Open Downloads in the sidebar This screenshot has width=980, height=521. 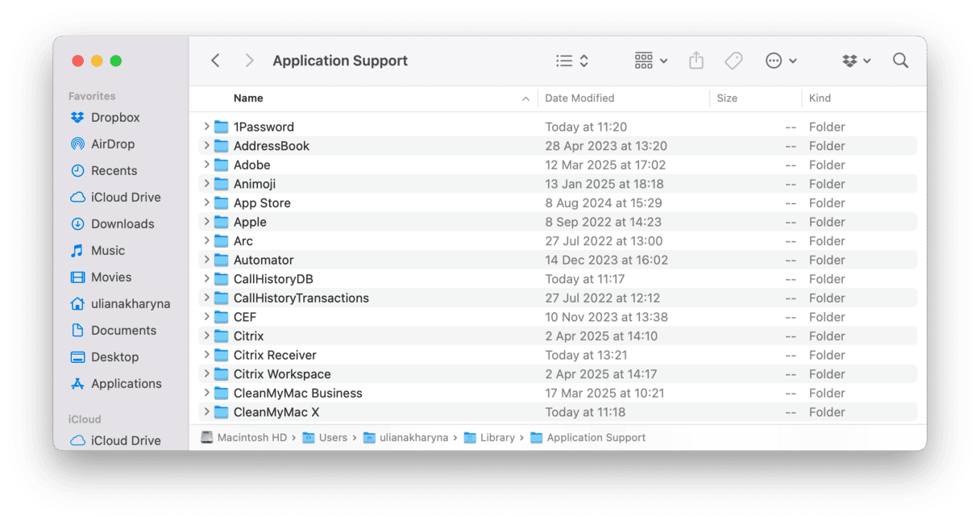(112, 224)
